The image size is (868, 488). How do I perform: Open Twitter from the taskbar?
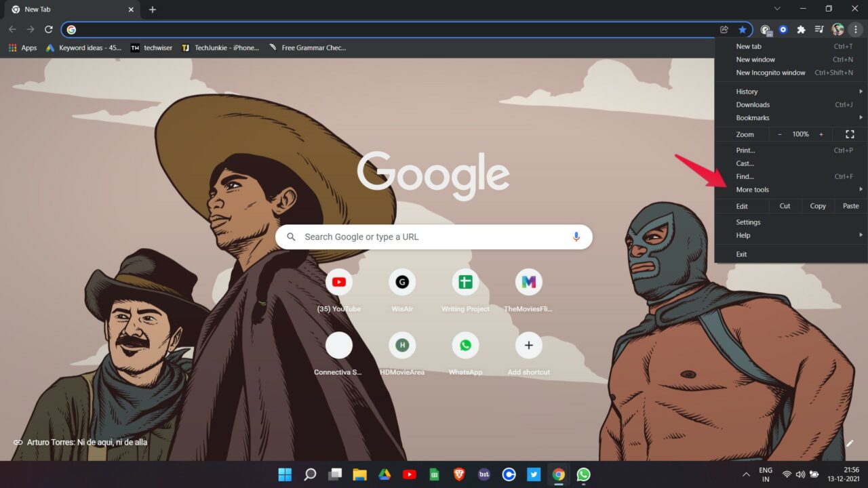coord(534,474)
